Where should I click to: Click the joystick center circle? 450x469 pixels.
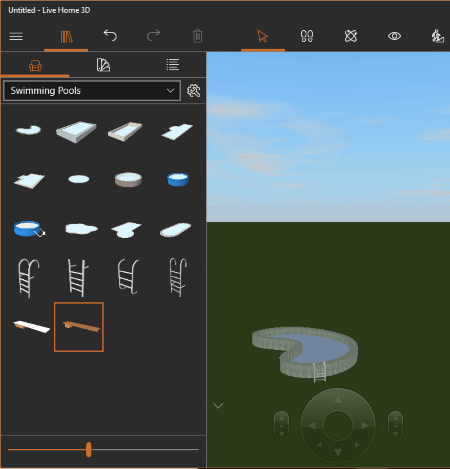coord(338,426)
